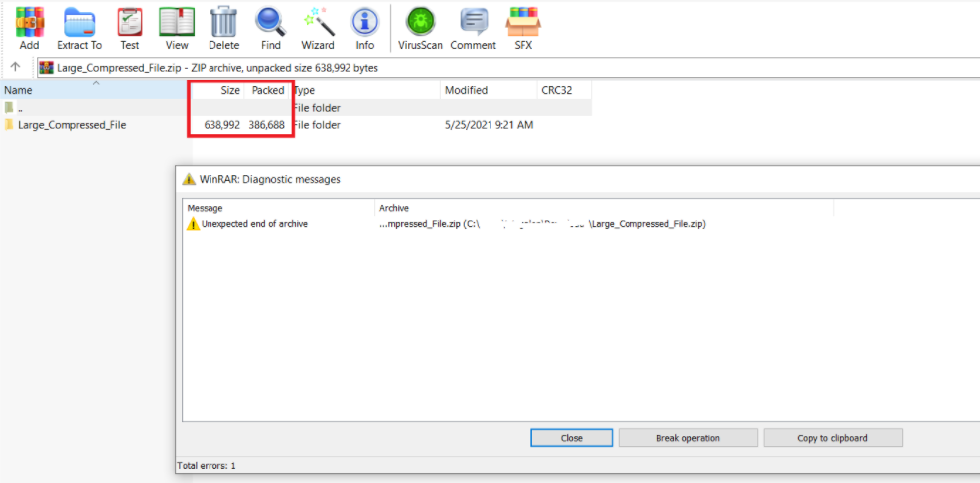980x483 pixels.
Task: Click the Large_Compressed_File folder icon
Action: point(9,124)
